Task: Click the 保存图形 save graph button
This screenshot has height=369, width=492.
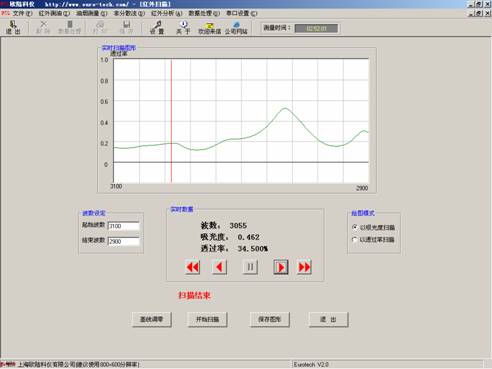Action: click(x=270, y=319)
